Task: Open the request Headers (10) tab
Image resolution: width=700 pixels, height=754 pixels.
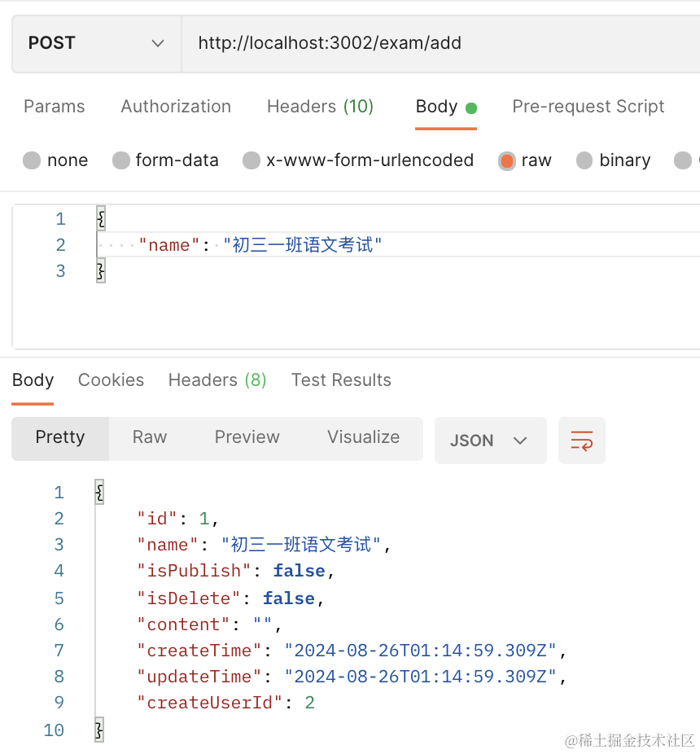Action: (320, 107)
